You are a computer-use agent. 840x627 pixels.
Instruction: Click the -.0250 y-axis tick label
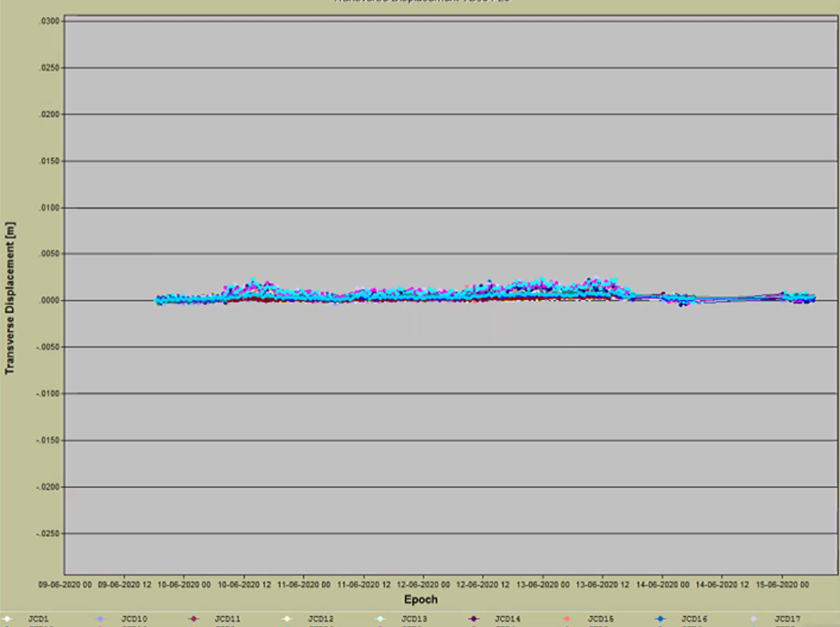pyautogui.click(x=48, y=534)
